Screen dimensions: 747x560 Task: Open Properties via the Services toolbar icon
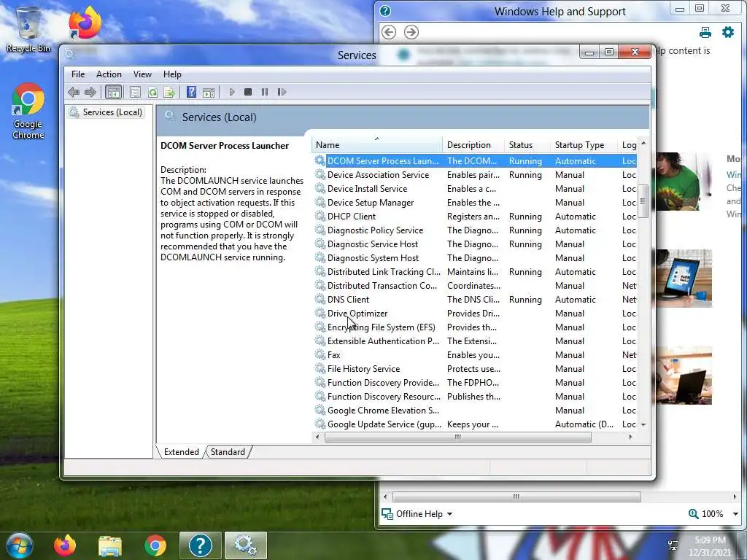pyautogui.click(x=135, y=92)
